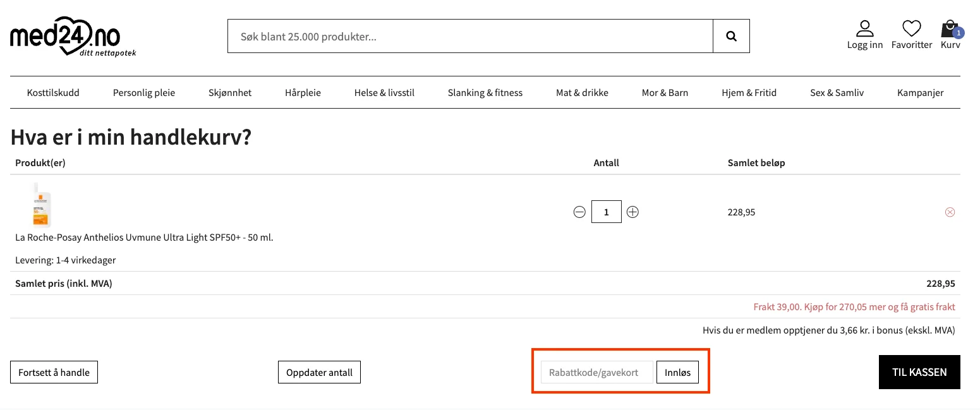The width and height of the screenshot is (980, 410).
Task: Open Helse & livsstil menu category
Action: click(384, 92)
